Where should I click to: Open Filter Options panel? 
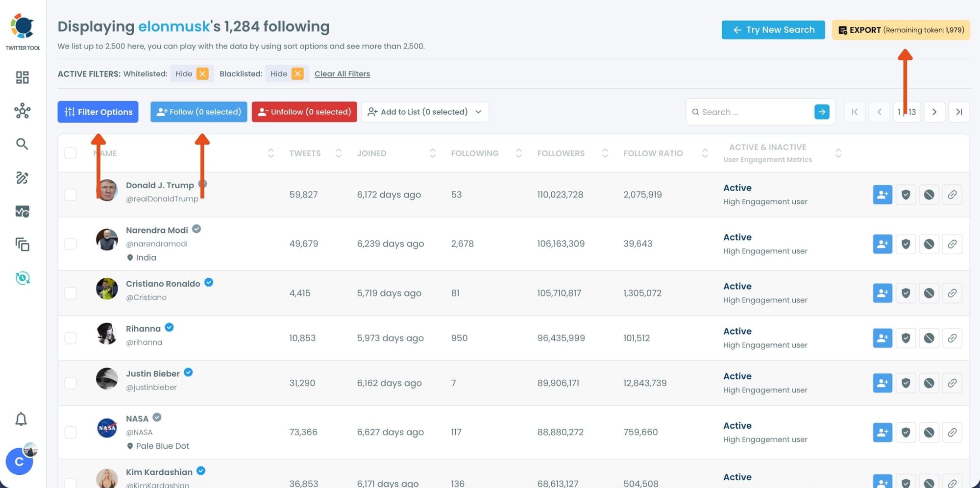98,112
